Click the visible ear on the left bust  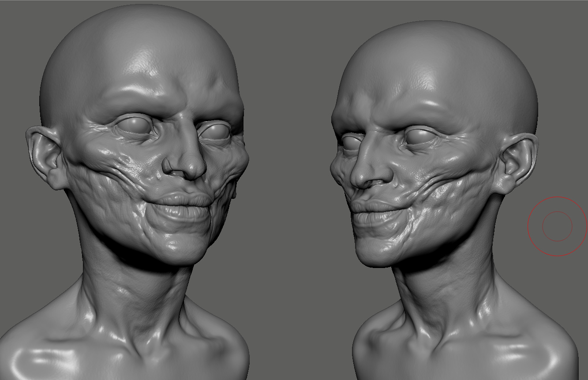click(46, 157)
